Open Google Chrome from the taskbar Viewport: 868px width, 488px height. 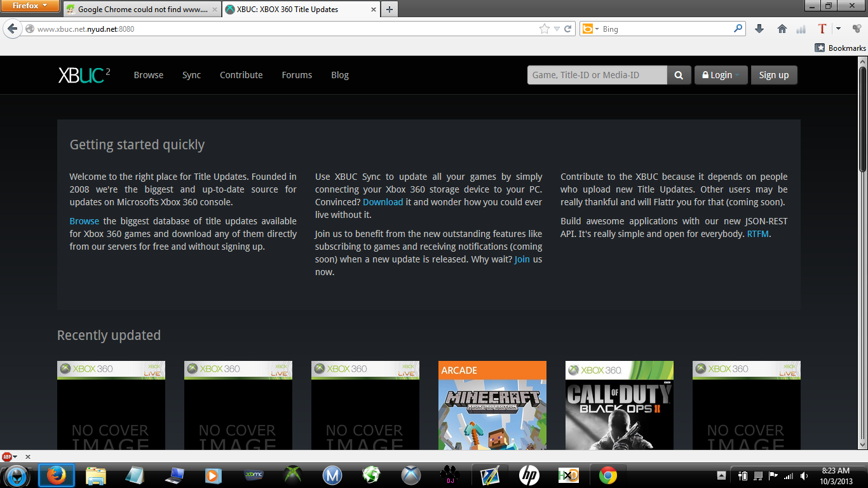pos(607,475)
